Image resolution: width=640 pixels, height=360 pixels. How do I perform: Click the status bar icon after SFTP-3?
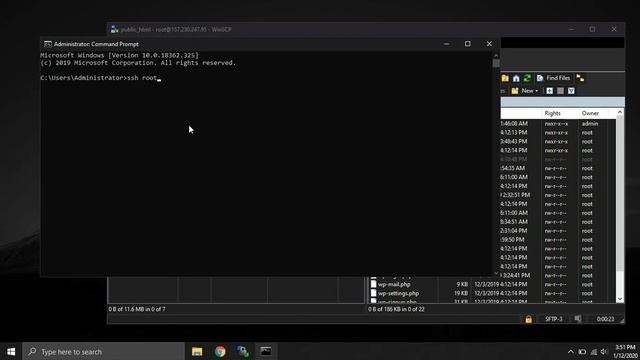click(578, 319)
